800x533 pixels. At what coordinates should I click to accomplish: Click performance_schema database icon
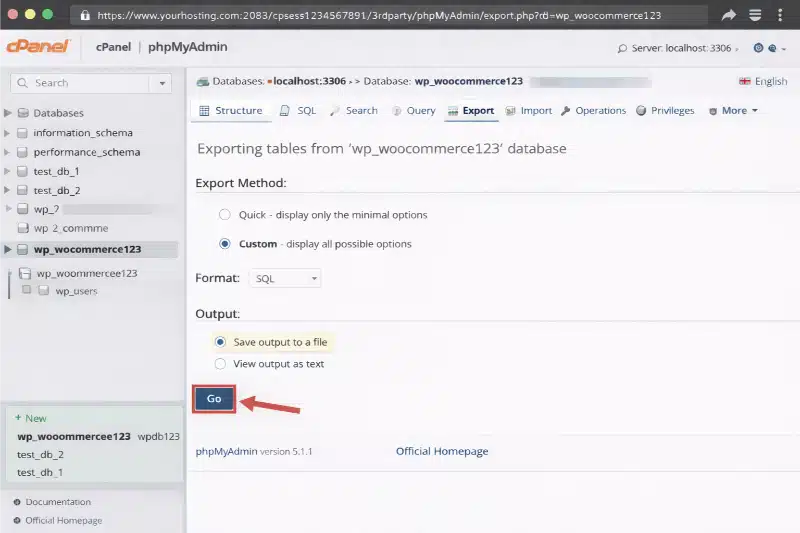point(22,152)
